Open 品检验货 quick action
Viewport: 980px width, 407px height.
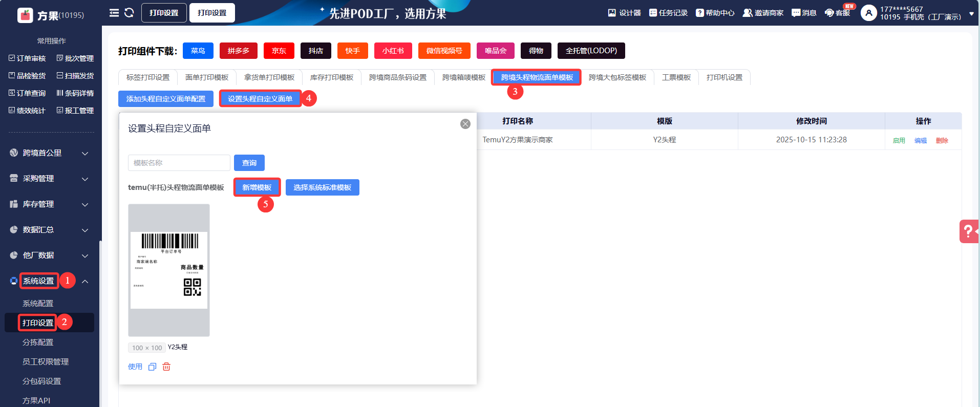[27, 76]
